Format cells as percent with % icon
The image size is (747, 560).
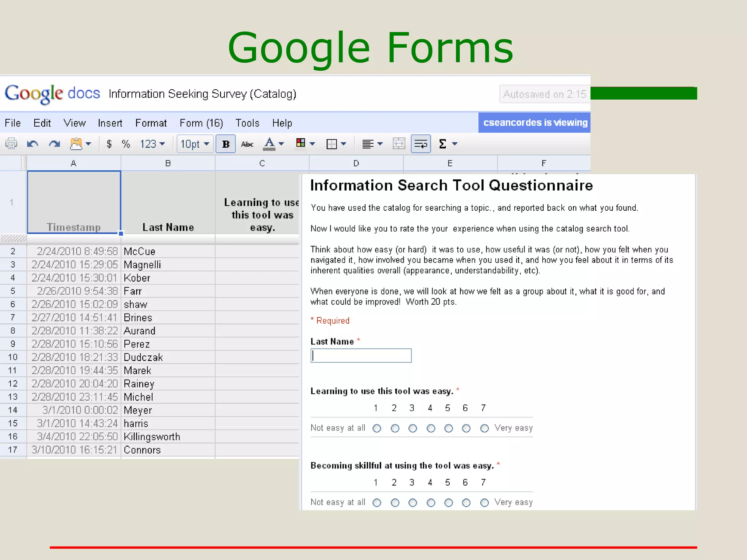(126, 144)
